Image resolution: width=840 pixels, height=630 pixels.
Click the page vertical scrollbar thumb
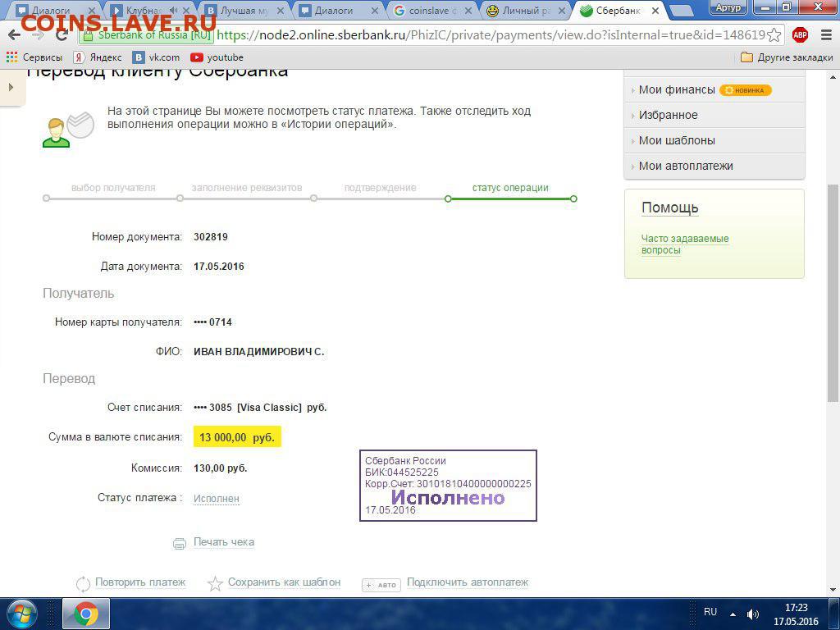pyautogui.click(x=833, y=293)
